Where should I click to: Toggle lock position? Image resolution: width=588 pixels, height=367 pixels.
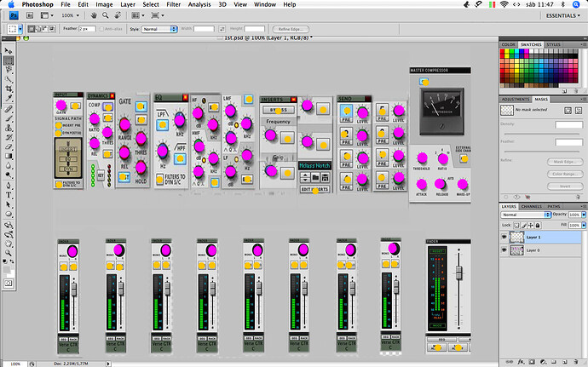tap(531, 226)
